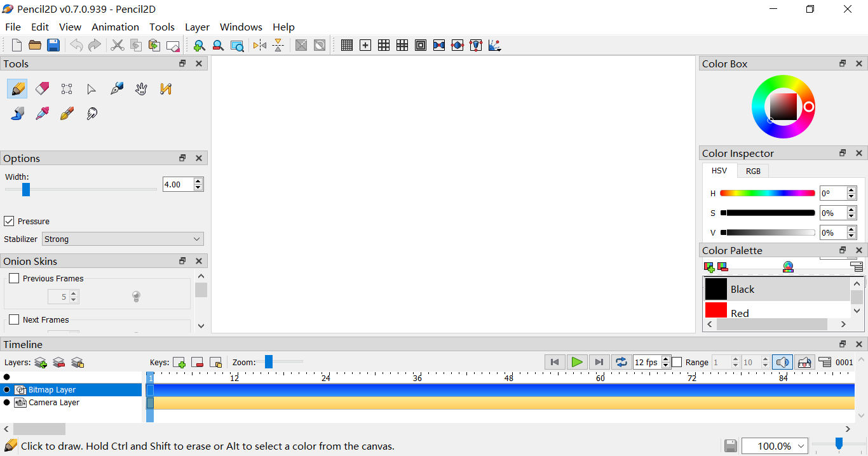Open the Animation menu
Viewport: 868px width, 456px height.
[x=115, y=27]
